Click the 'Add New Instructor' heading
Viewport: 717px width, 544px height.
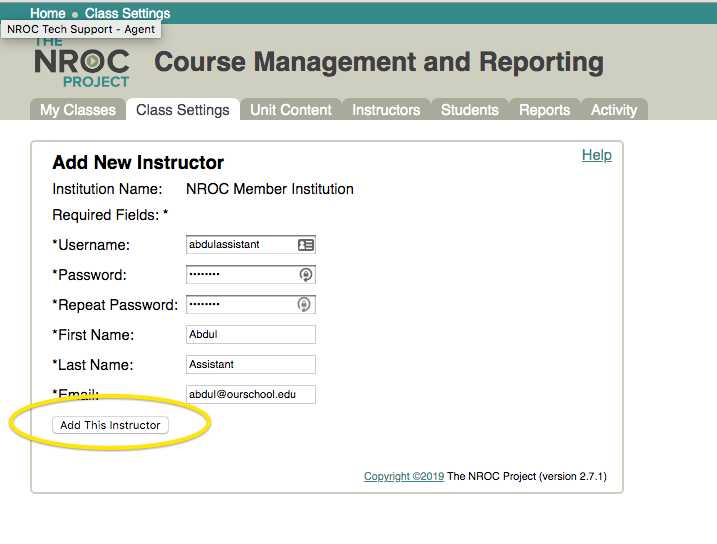pos(138,162)
